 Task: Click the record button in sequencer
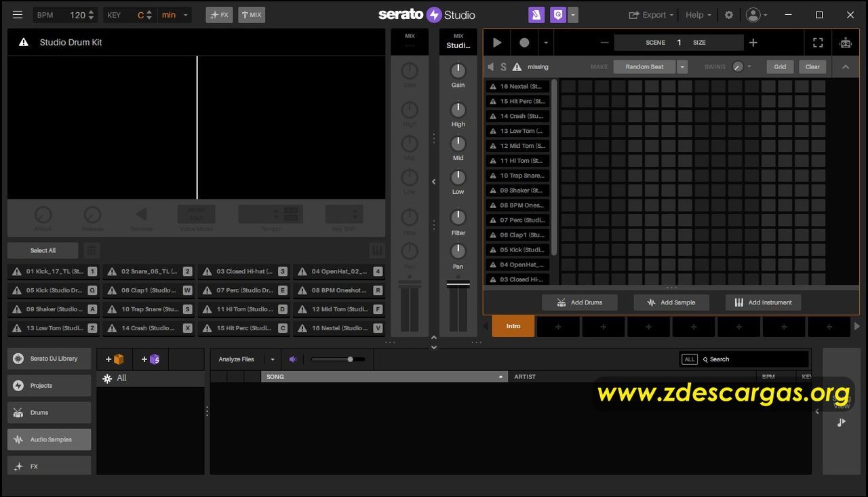tap(524, 42)
